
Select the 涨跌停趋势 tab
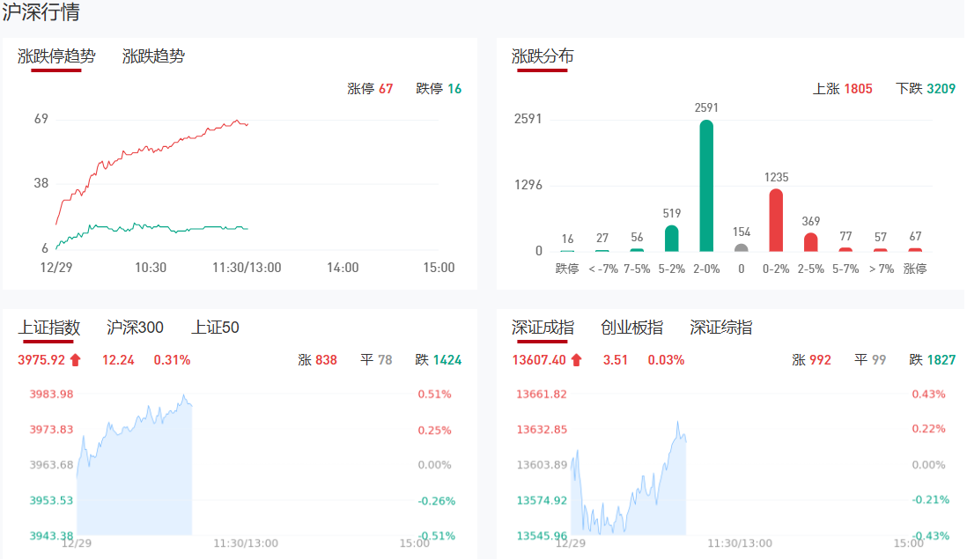56,56
